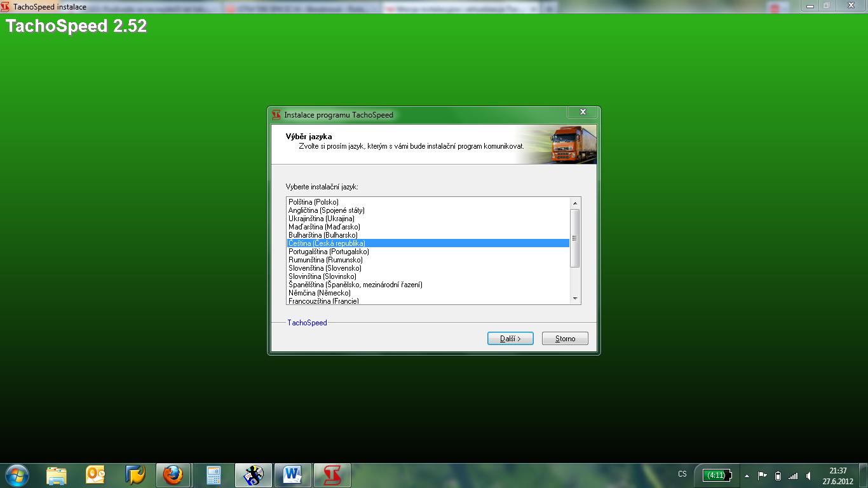Select Maďarština (Maďarsko) language
The image size is (868, 488).
pyautogui.click(x=428, y=227)
